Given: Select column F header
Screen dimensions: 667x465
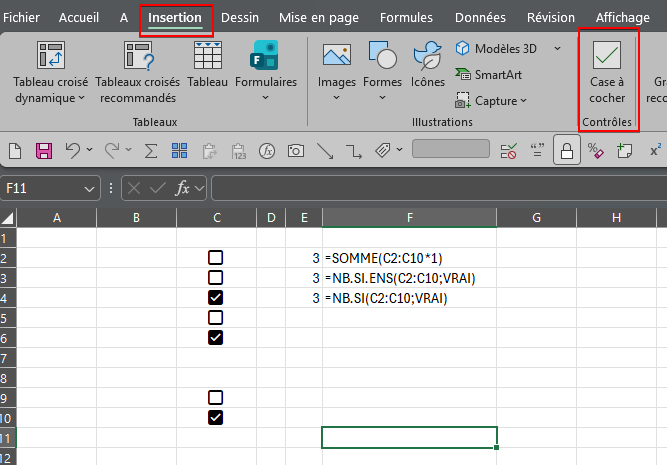Looking at the screenshot, I should [409, 218].
